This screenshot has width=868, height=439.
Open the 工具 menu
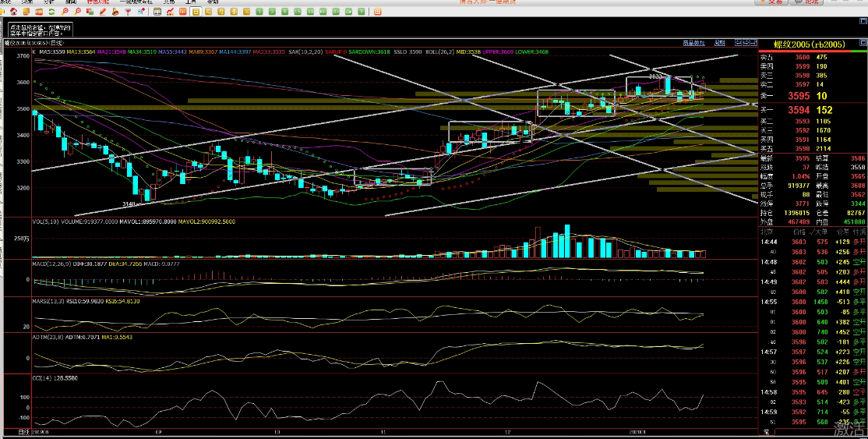click(190, 2)
